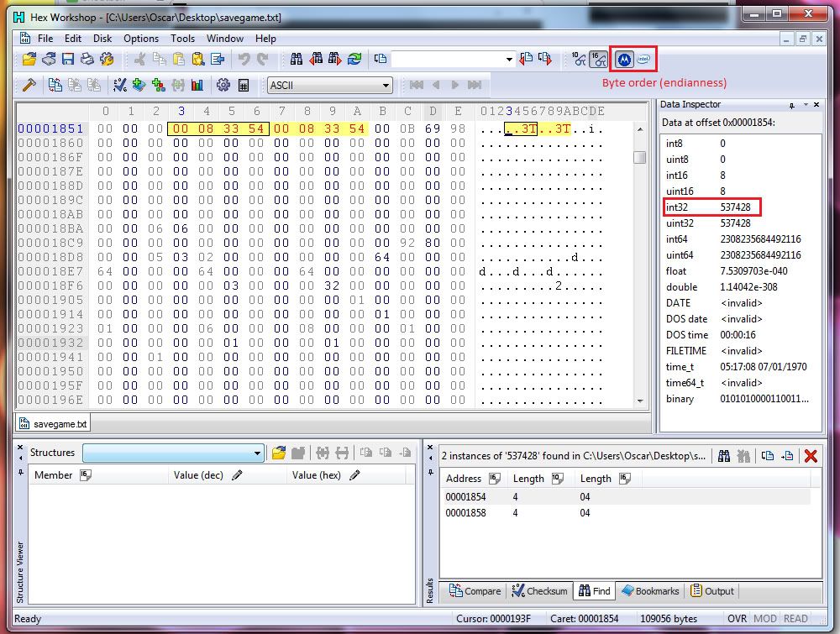Expand the ASCII character set dropdown

386,86
